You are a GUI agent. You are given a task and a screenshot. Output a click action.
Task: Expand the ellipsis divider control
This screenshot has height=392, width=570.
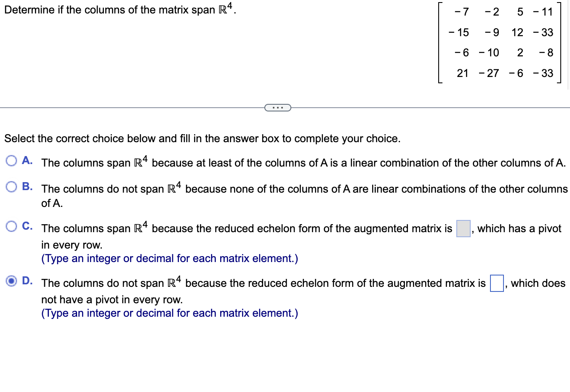(x=278, y=108)
